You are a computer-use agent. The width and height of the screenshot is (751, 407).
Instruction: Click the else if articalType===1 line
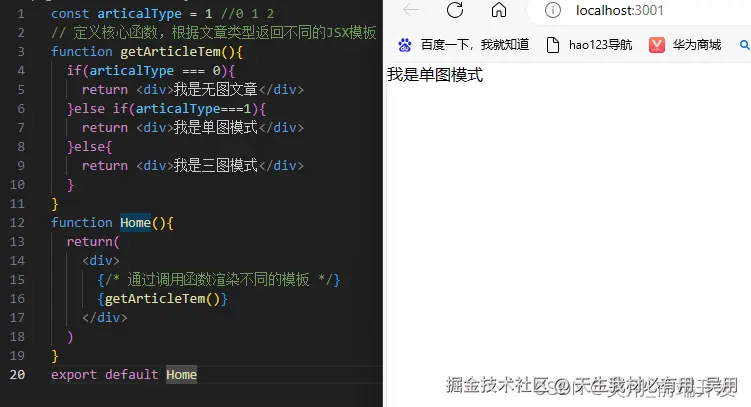click(166, 109)
